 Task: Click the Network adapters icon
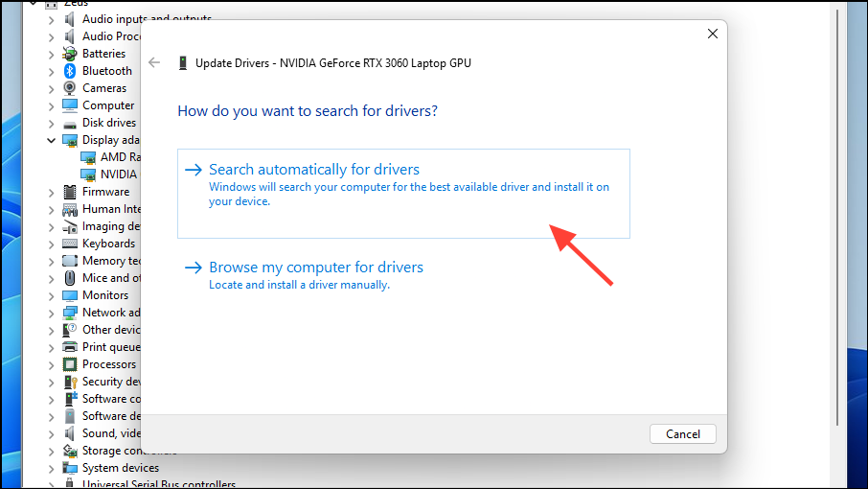click(x=70, y=313)
